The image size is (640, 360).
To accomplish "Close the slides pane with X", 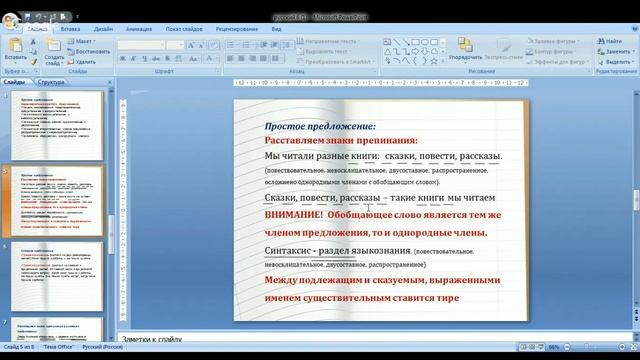I will point(109,82).
